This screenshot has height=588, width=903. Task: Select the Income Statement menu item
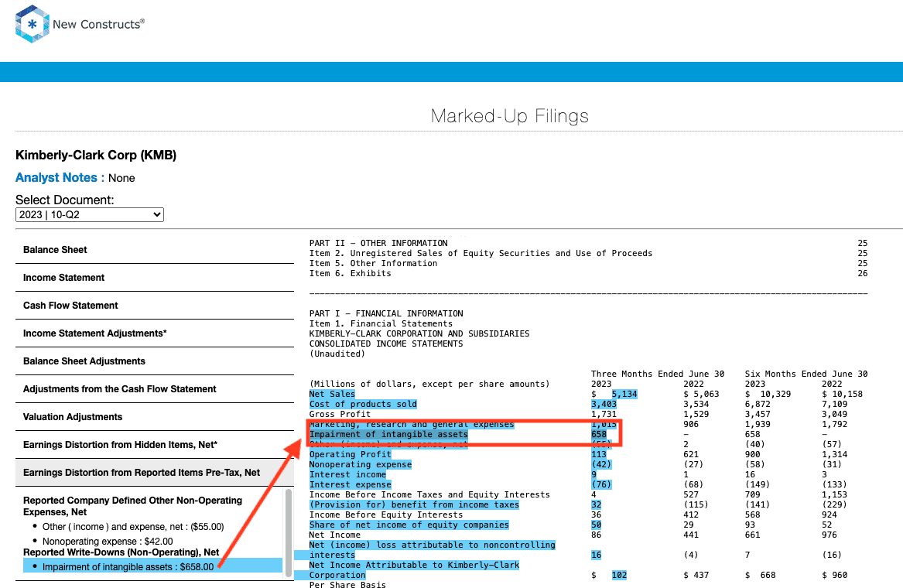coord(154,278)
